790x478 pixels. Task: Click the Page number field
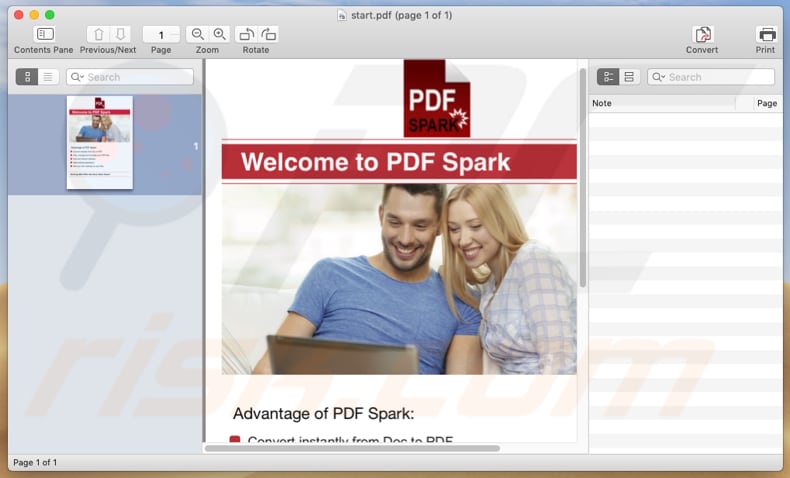[161, 35]
